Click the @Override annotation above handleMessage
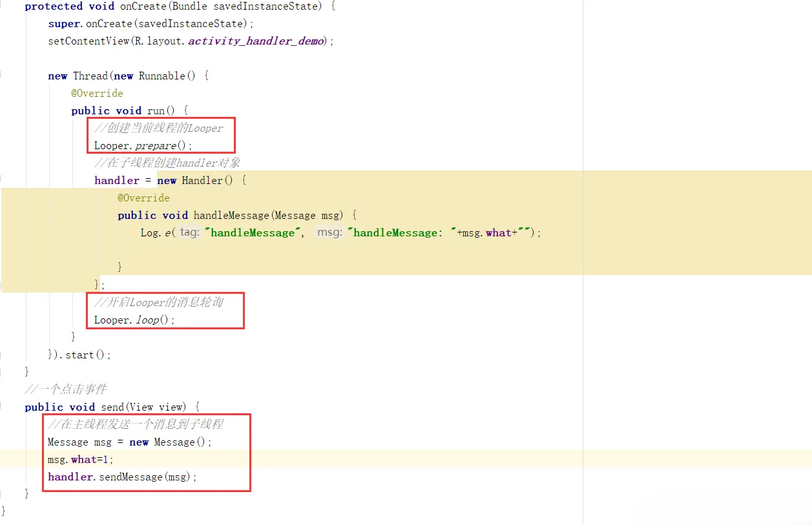The image size is (812, 525). click(143, 198)
